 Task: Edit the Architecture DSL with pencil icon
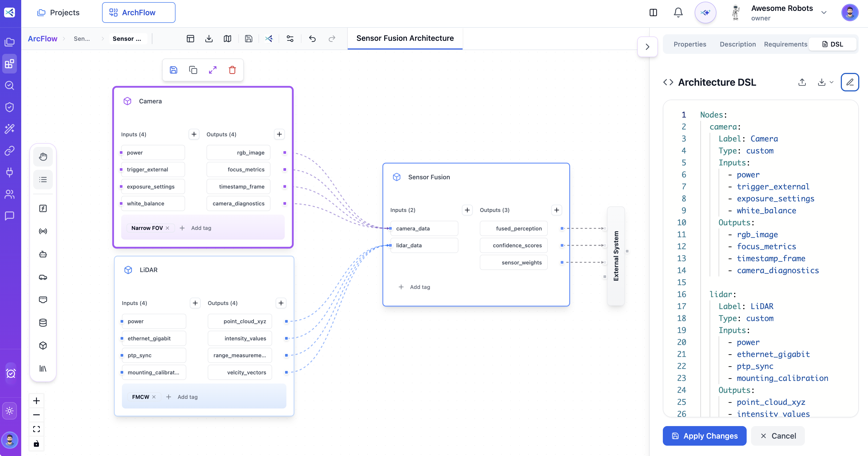[850, 82]
